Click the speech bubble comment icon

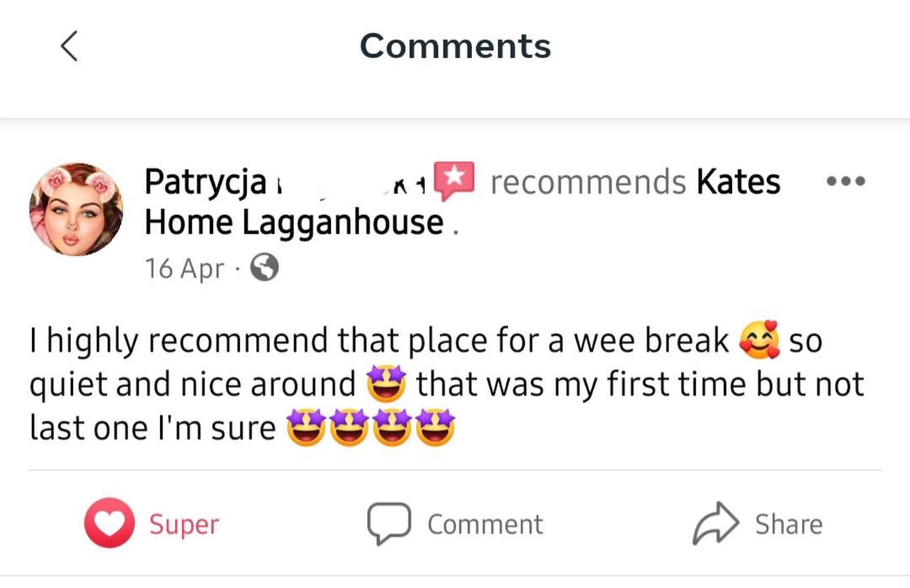click(x=388, y=523)
